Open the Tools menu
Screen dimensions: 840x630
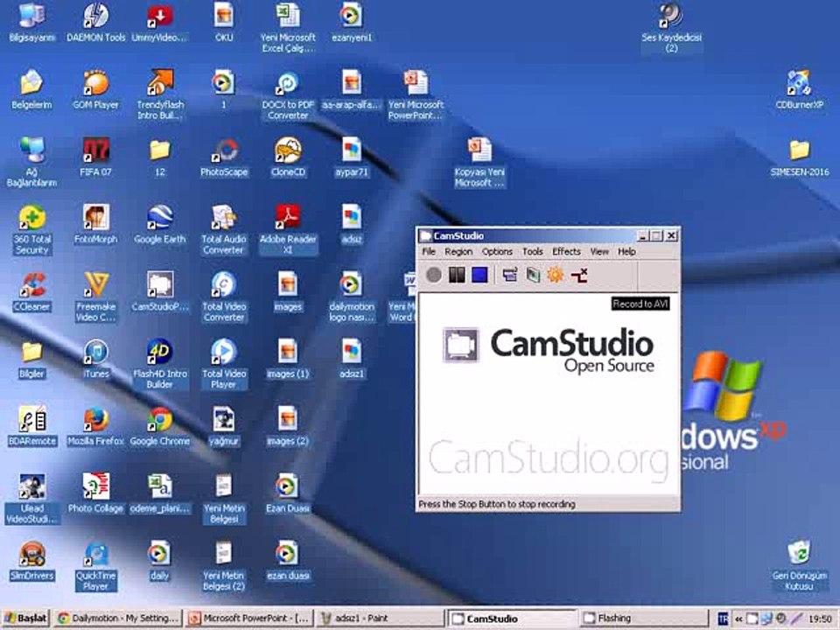533,251
